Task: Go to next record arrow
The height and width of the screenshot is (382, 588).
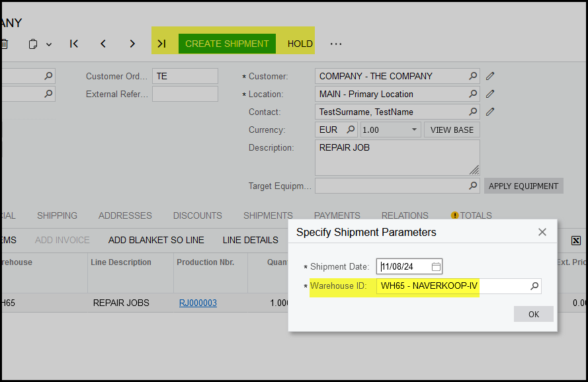Action: tap(132, 44)
